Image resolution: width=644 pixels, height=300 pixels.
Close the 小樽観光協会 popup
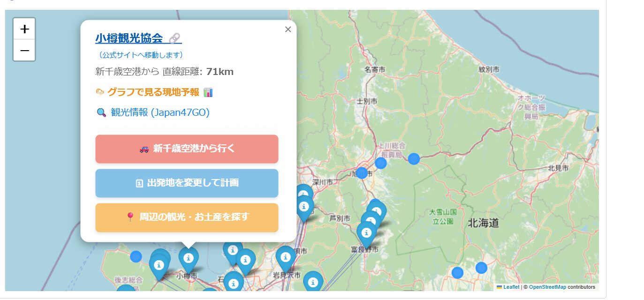(x=288, y=30)
